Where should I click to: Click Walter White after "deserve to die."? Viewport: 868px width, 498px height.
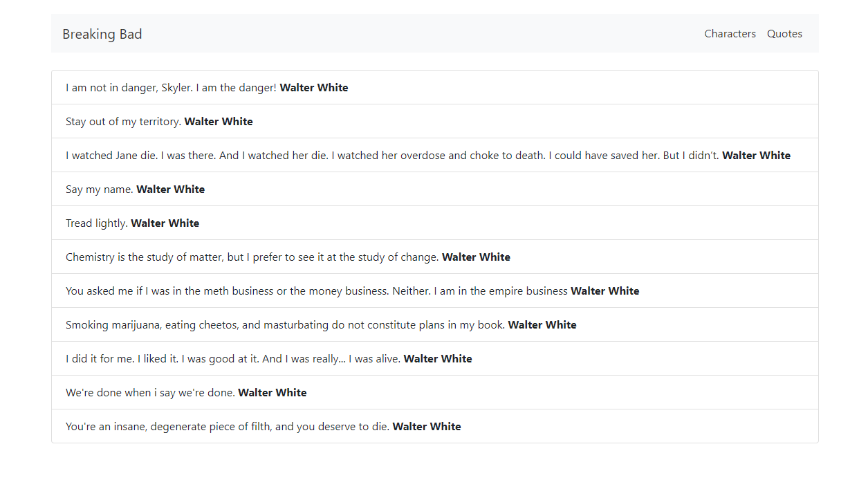[427, 427]
